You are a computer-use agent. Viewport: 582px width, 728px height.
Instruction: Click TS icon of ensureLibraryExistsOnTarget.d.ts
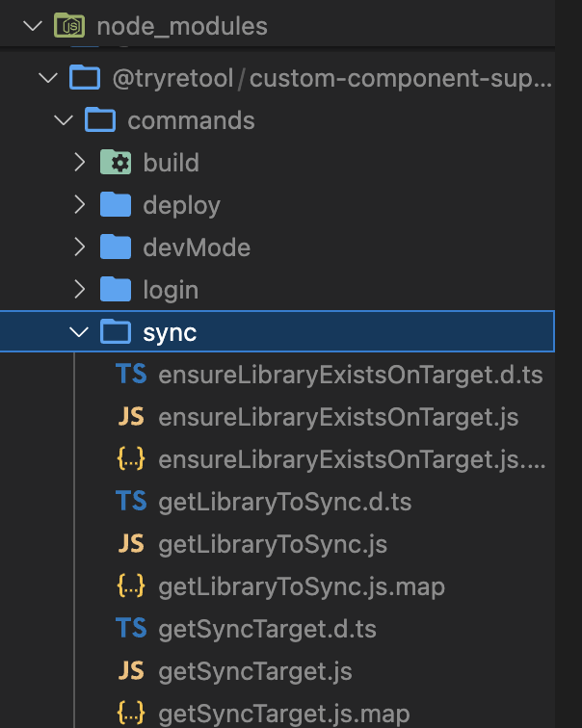(131, 375)
